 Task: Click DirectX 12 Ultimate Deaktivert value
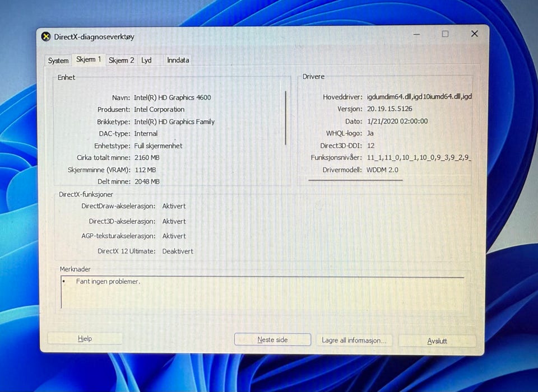click(178, 251)
